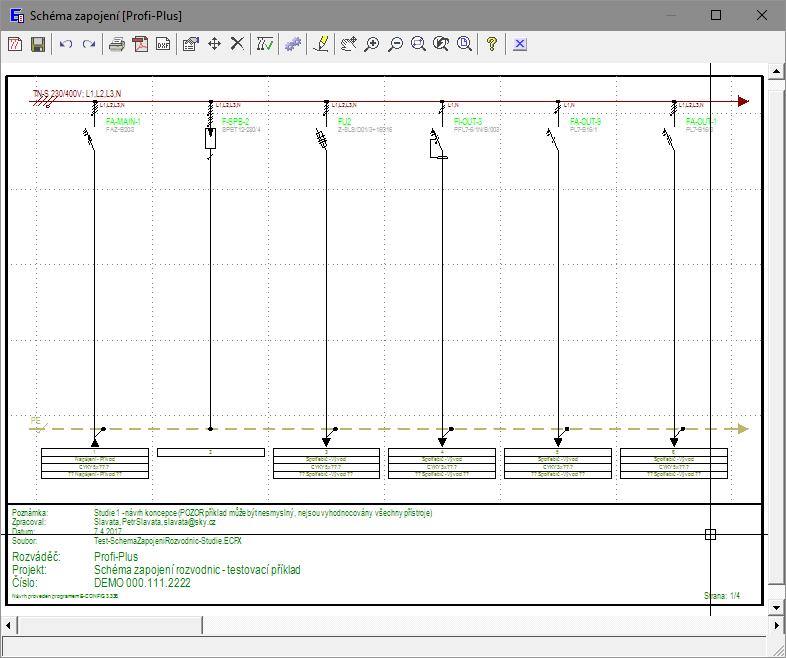This screenshot has height=658, width=786.
Task: Click the number 'DEMO 000.111.2222'
Action: 142,583
